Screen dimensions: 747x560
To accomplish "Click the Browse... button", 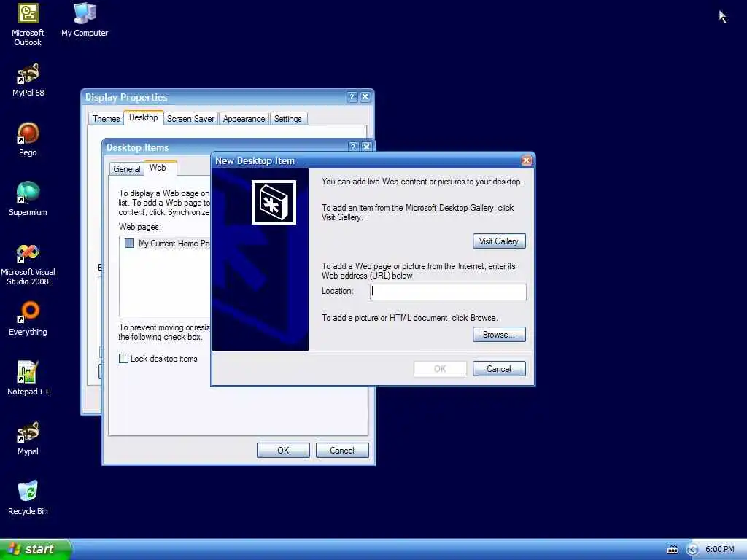I will (499, 334).
